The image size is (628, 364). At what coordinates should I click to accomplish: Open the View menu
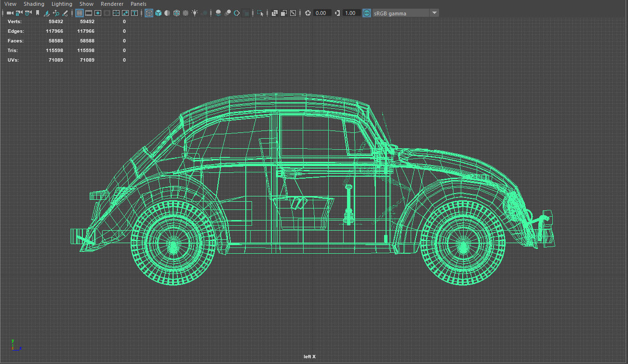[x=10, y=4]
